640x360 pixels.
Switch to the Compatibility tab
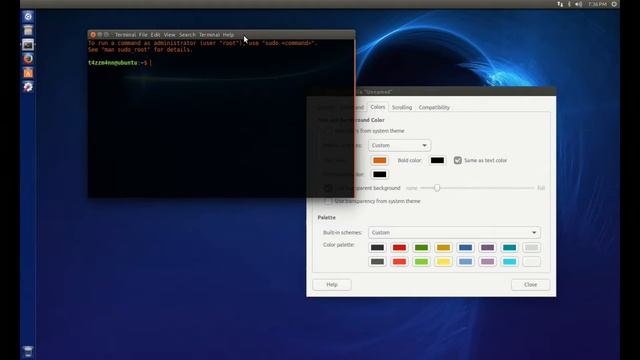434,107
